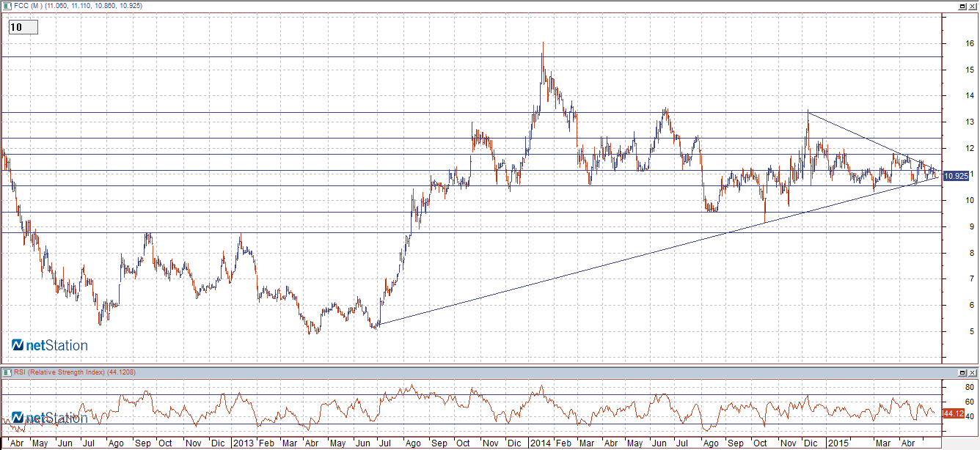Maximize the RSI indicator panel

pyautogui.click(x=962, y=372)
